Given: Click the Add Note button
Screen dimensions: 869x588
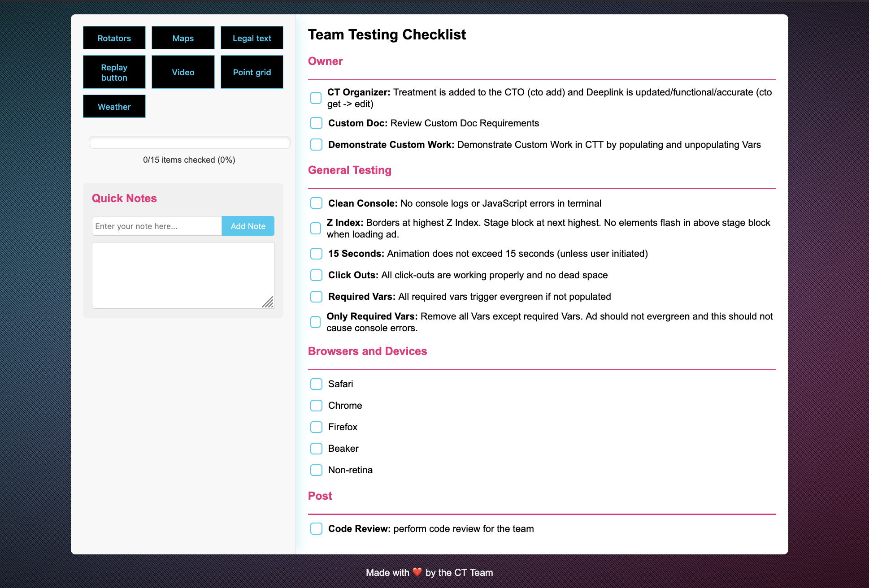Looking at the screenshot, I should (248, 226).
